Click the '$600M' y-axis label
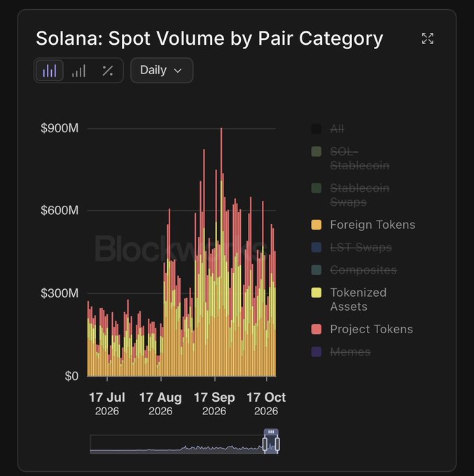Screen dimensions: 474x476 (60, 210)
